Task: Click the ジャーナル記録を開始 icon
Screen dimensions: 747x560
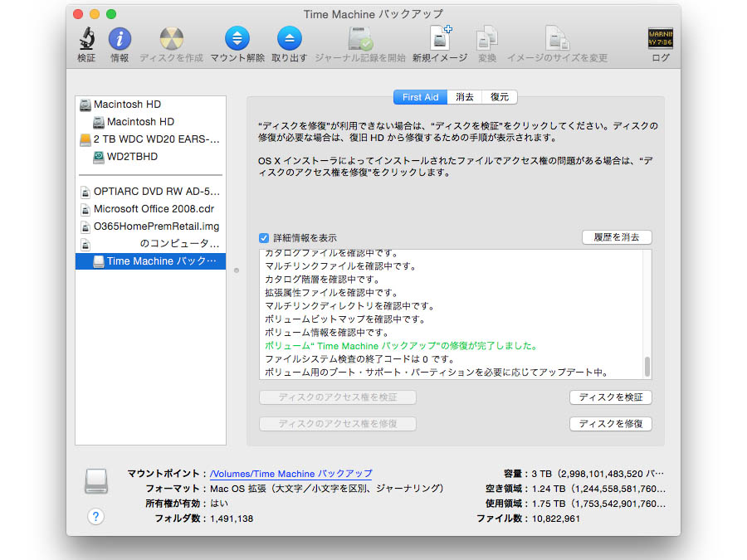Action: click(x=360, y=38)
